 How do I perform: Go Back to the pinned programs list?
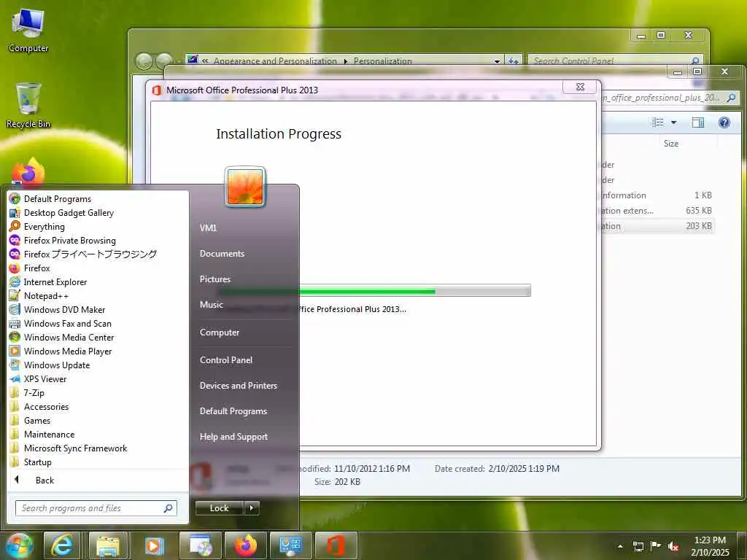click(44, 480)
